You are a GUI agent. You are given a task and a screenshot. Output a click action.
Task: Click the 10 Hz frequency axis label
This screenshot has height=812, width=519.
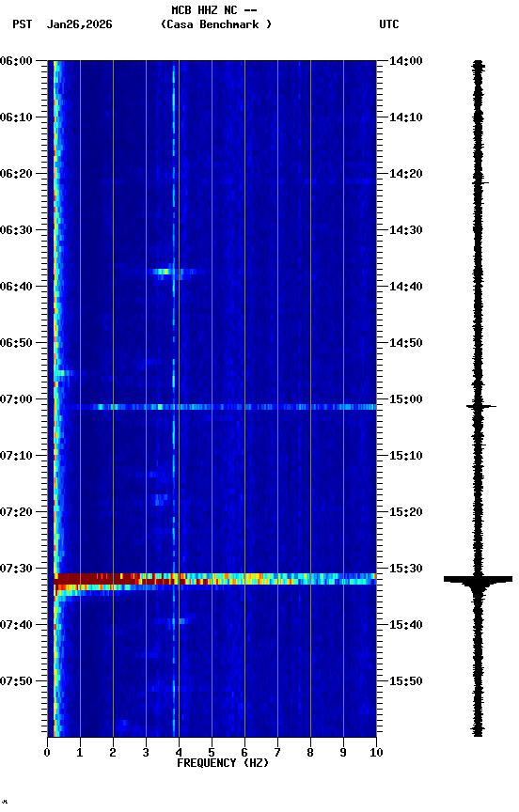coord(376,753)
